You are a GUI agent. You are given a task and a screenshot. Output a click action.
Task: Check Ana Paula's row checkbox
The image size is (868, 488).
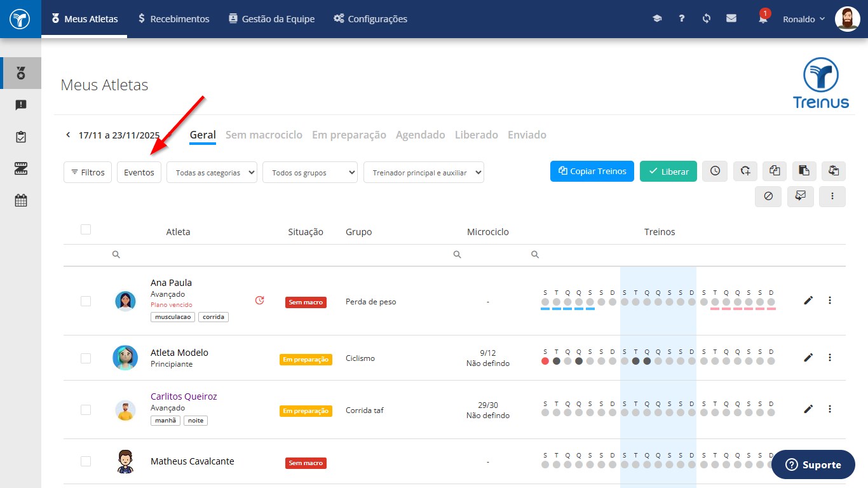[86, 301]
